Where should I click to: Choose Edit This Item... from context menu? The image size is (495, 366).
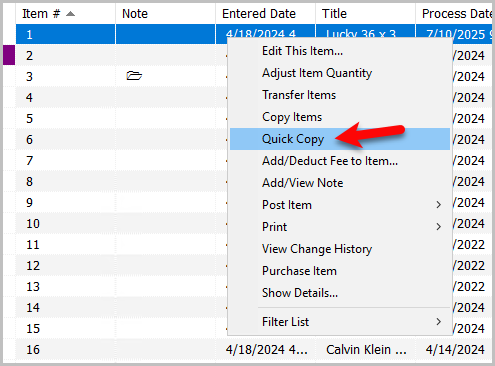click(x=340, y=51)
